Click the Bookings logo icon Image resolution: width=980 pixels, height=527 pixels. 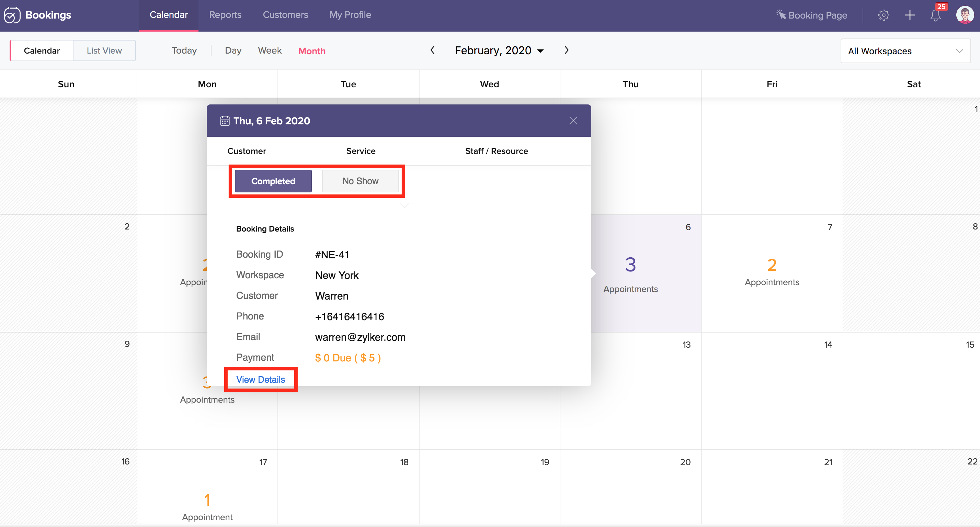[x=12, y=15]
